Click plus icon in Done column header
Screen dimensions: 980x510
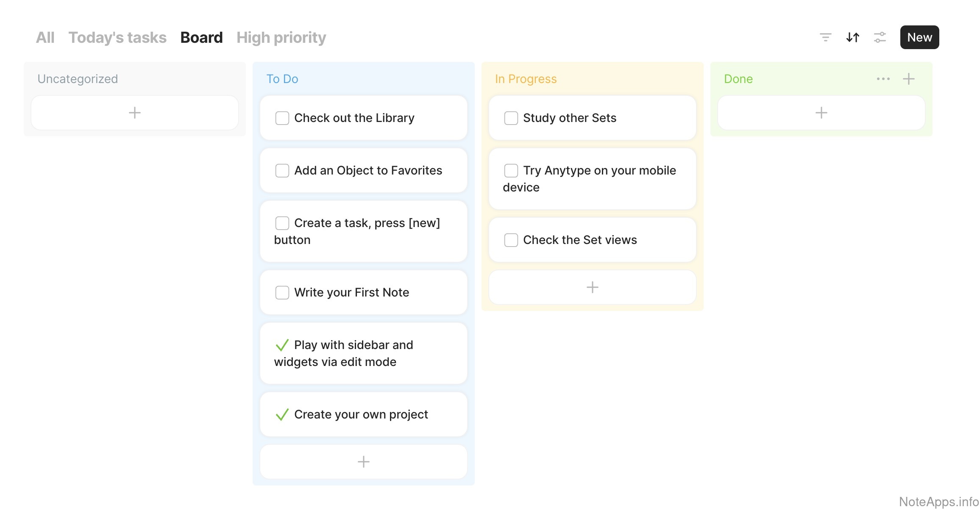[908, 79]
